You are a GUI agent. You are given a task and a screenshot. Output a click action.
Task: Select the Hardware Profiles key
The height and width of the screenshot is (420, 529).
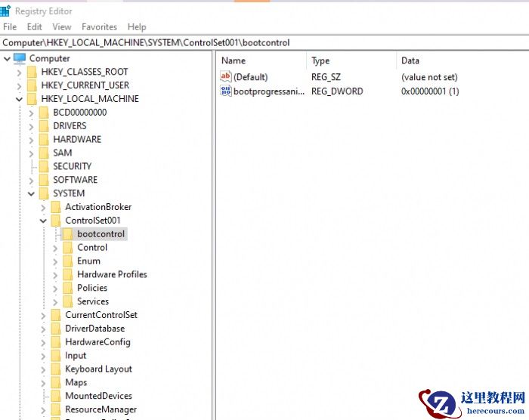click(112, 274)
